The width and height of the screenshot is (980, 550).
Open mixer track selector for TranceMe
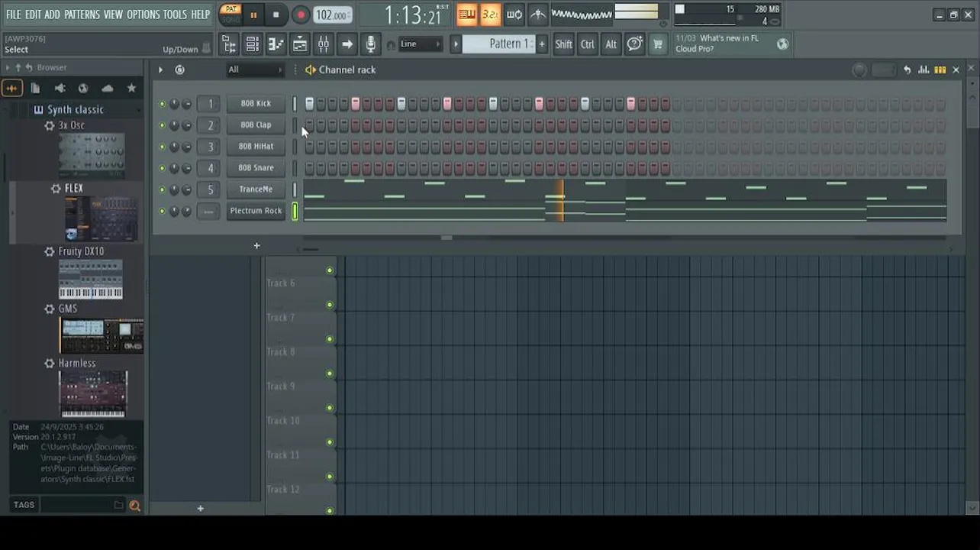click(210, 189)
